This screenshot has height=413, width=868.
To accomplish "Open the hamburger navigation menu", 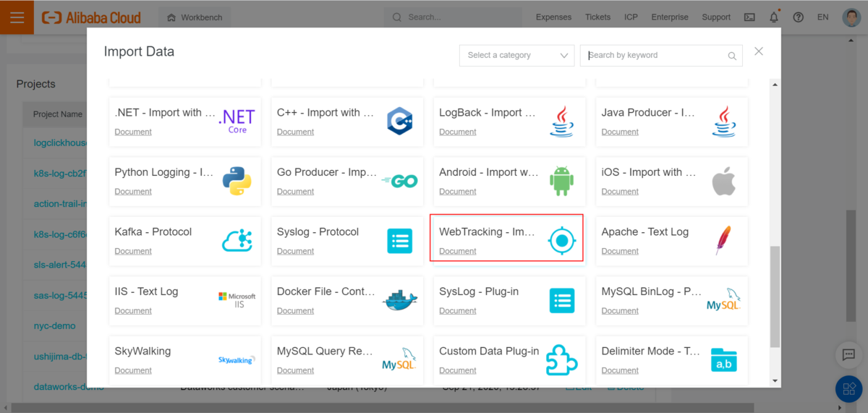I will [x=17, y=17].
